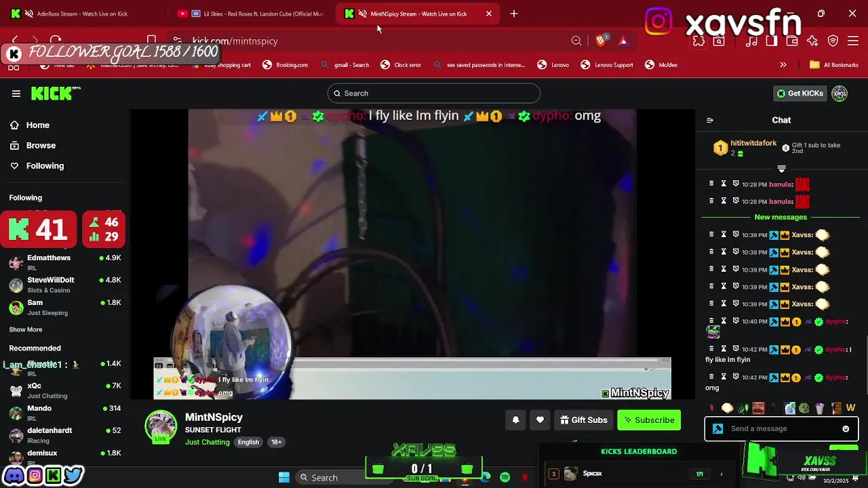Open SteveWillDolt channel in sidebar

tap(65, 285)
